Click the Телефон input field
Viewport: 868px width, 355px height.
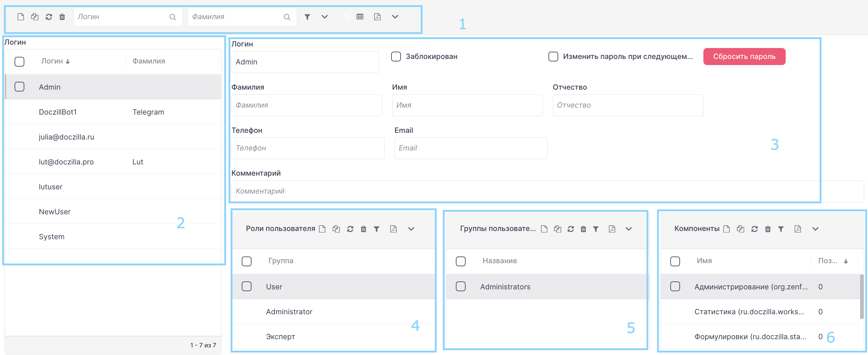pos(308,148)
